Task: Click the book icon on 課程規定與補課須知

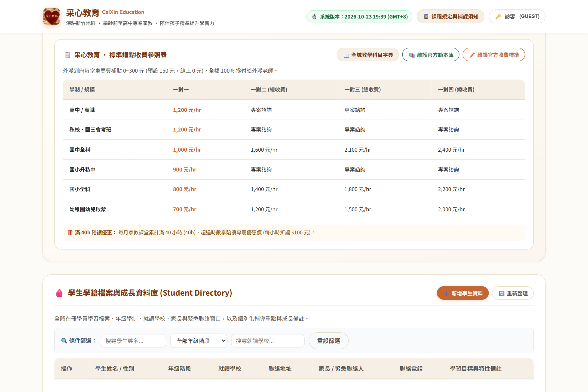Action: [426, 17]
